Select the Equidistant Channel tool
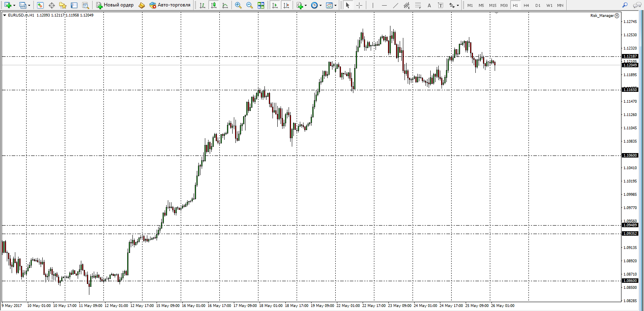The image size is (644, 311). [x=407, y=5]
